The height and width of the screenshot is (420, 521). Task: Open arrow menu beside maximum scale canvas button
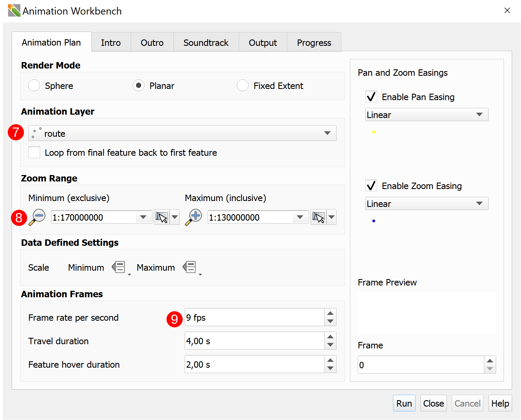tap(331, 217)
